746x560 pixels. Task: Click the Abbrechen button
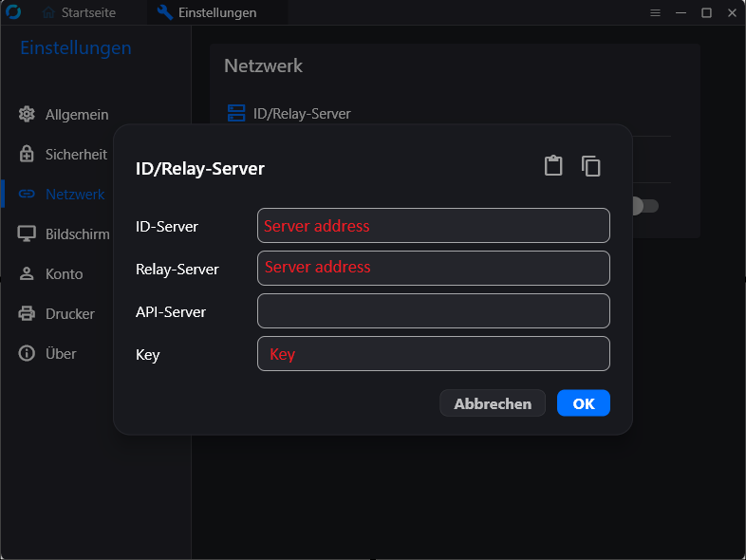pos(493,403)
